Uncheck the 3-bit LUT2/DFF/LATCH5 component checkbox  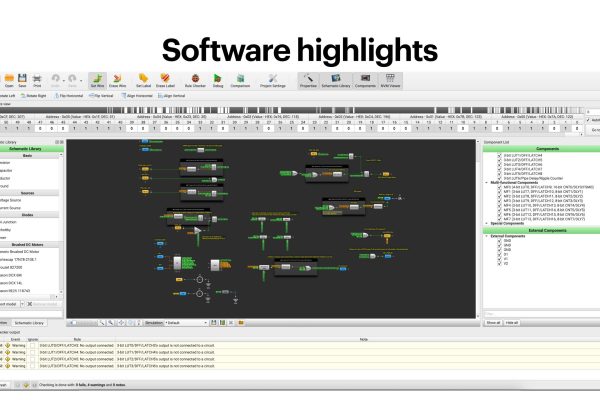click(x=499, y=160)
